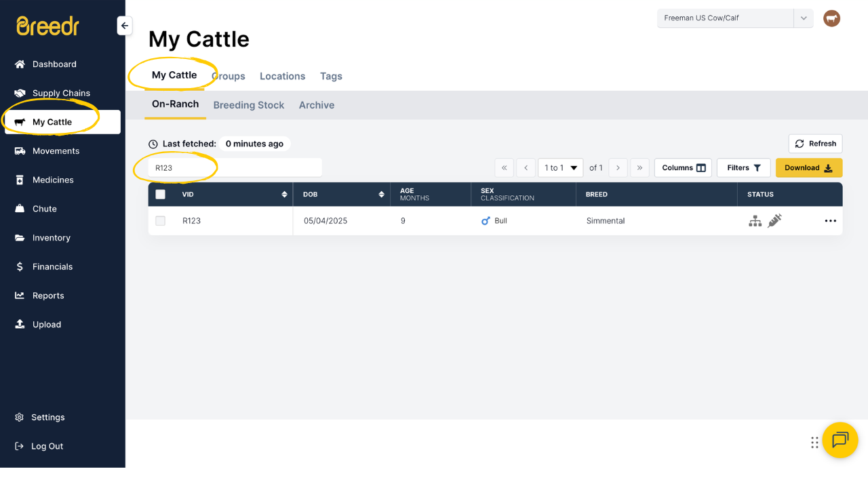Screen dimensions: 868x488
Task: Click the R123 search input field
Action: point(235,167)
